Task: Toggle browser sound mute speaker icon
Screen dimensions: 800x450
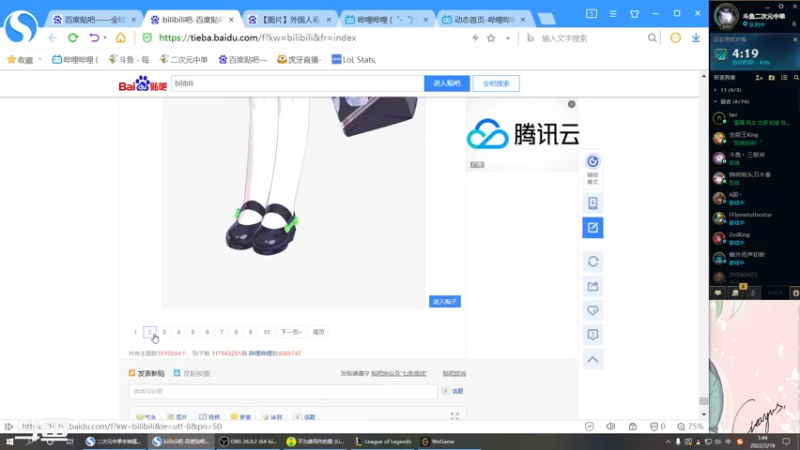Action: click(611, 426)
